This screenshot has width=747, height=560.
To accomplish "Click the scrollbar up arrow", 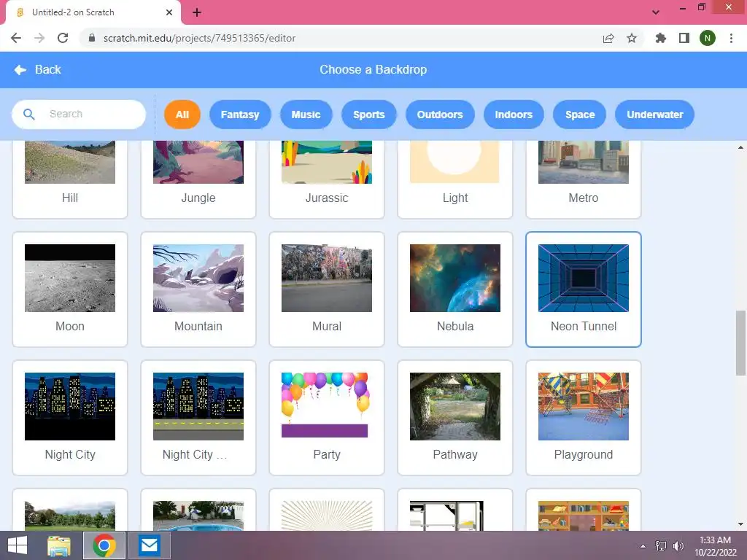I will click(x=740, y=147).
